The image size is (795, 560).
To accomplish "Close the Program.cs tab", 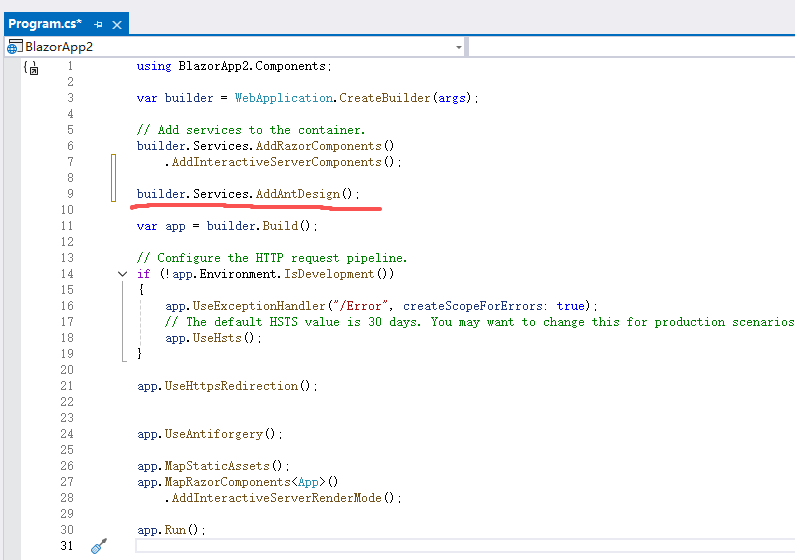I will pos(117,25).
